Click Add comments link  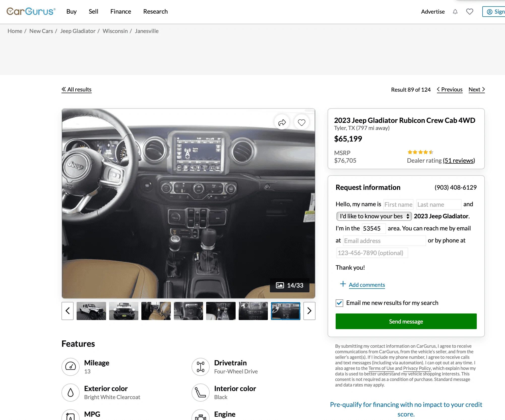(x=367, y=285)
